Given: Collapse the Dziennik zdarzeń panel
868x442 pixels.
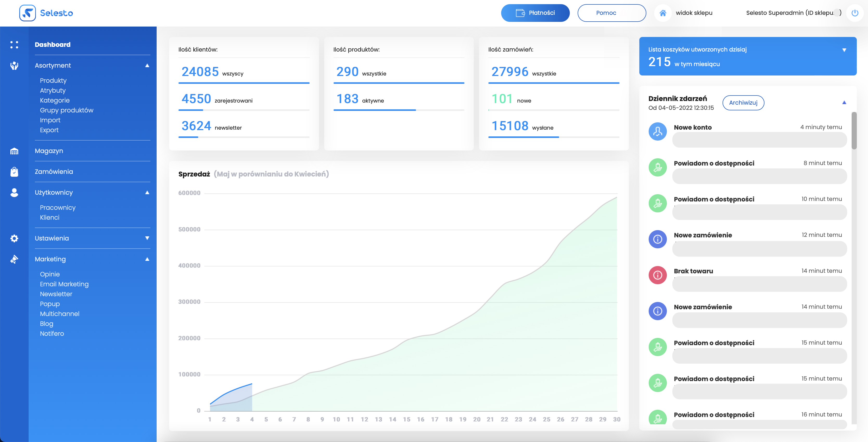Looking at the screenshot, I should point(844,103).
